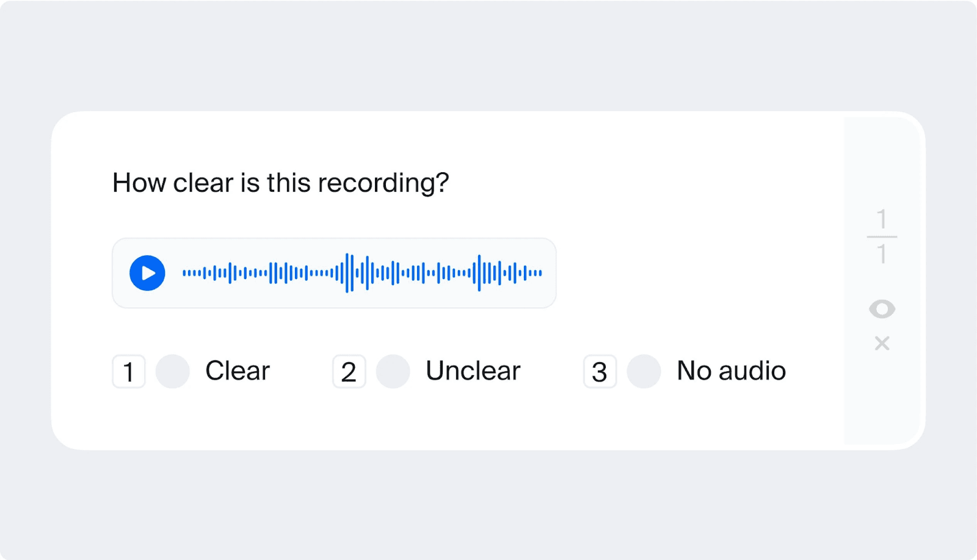Click the No audio answer label
This screenshot has width=977, height=560.
(730, 370)
